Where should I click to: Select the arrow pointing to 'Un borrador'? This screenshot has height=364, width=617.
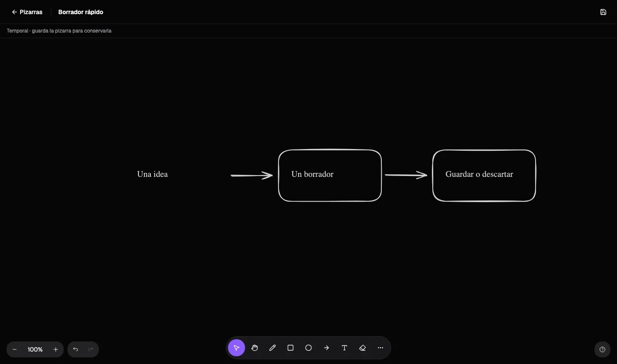click(x=252, y=175)
